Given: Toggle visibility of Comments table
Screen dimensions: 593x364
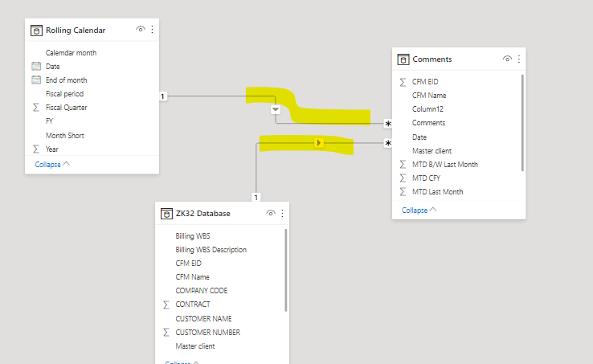Looking at the screenshot, I should 507,59.
